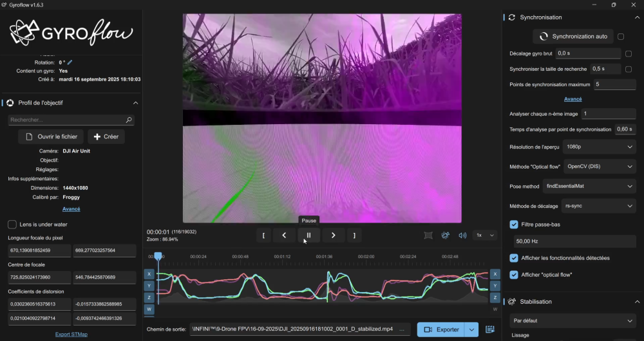
Task: Click the Rechercher lens profile search field
Action: [66, 120]
